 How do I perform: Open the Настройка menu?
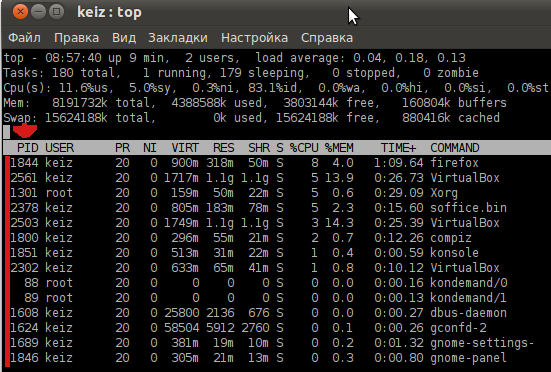tap(254, 38)
